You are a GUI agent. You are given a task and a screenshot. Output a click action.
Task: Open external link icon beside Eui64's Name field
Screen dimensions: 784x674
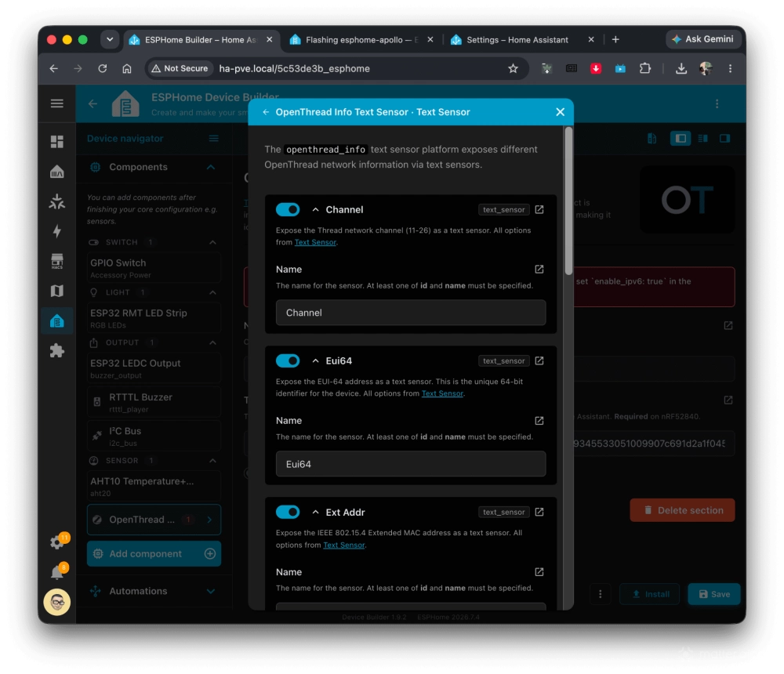coord(539,421)
